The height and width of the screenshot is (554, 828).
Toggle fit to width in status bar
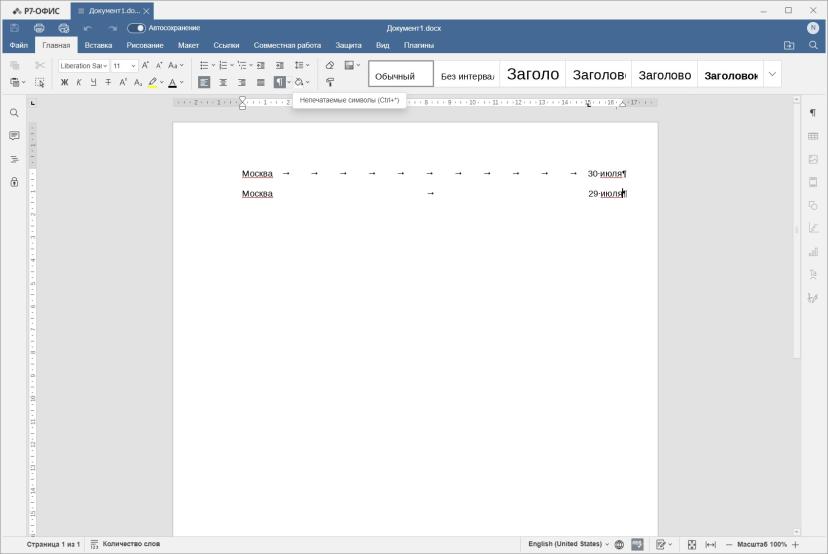(x=711, y=544)
